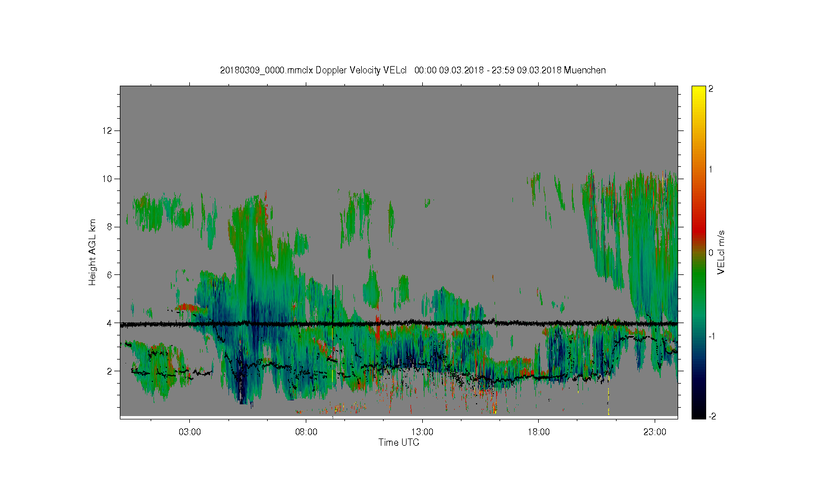Click 'Muenchen' in the plot title
Screen dimensions: 840x504
(x=585, y=70)
